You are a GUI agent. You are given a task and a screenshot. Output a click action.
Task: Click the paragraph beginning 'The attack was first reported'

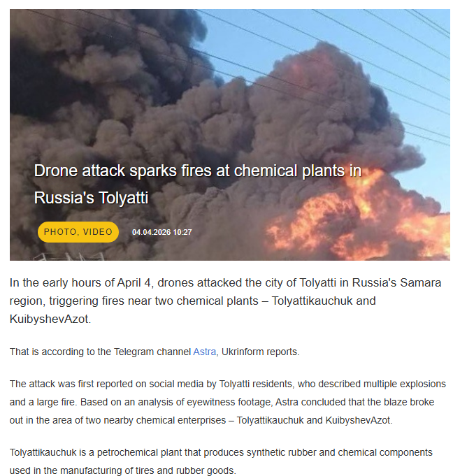[x=228, y=402]
